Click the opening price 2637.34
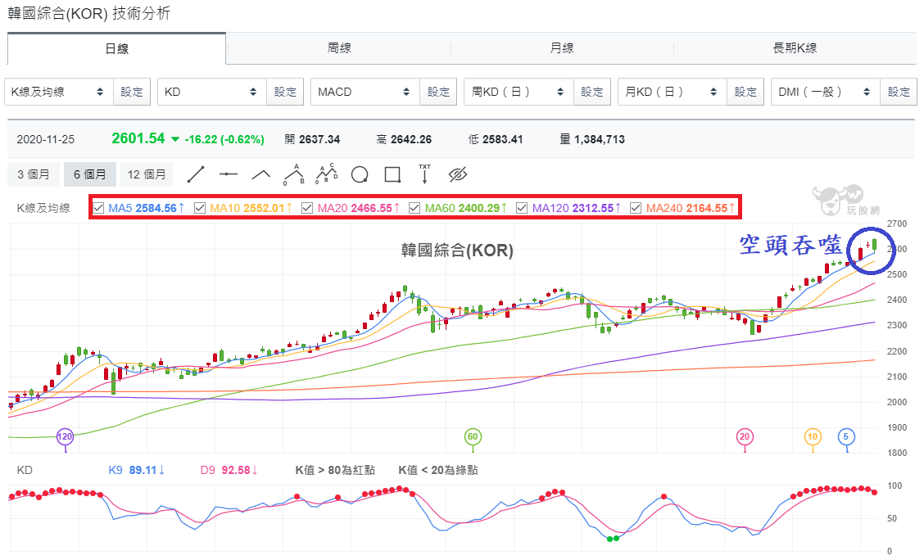The height and width of the screenshot is (560, 924). click(319, 139)
